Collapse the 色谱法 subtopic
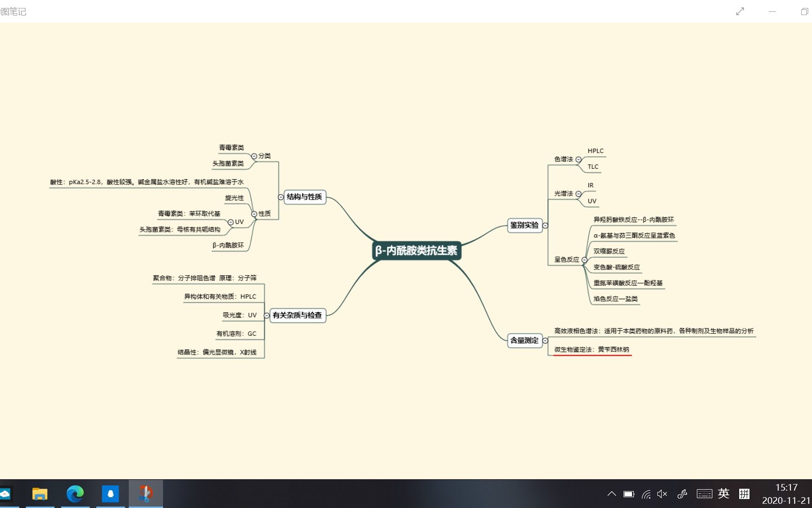Image resolution: width=812 pixels, height=508 pixels. 578,159
